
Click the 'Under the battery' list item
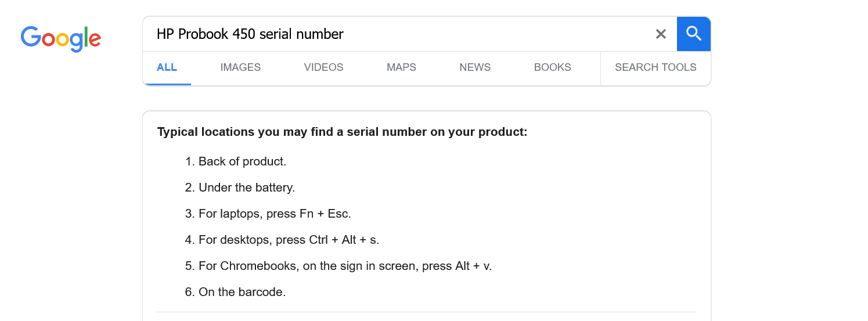coord(247,187)
